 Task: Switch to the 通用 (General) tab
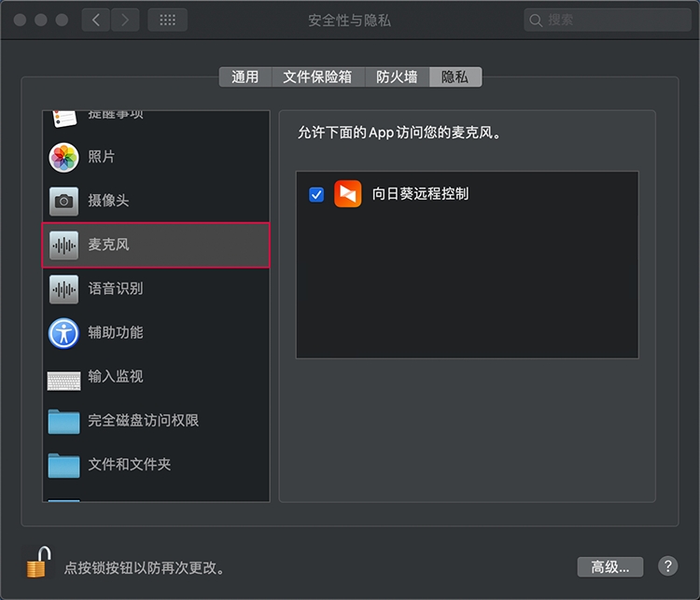[245, 77]
